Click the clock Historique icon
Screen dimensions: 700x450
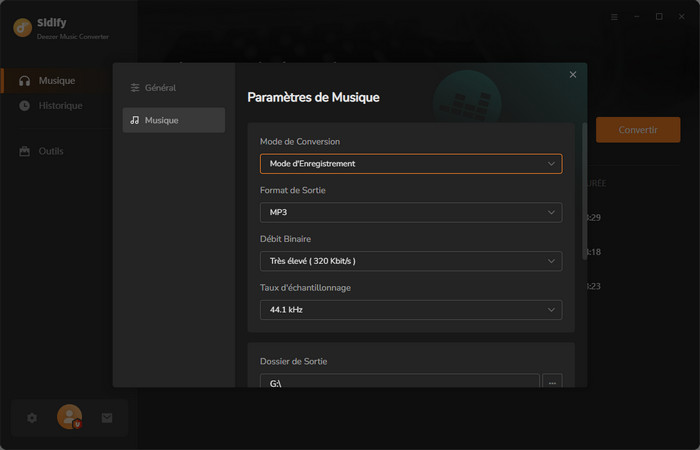tap(24, 105)
